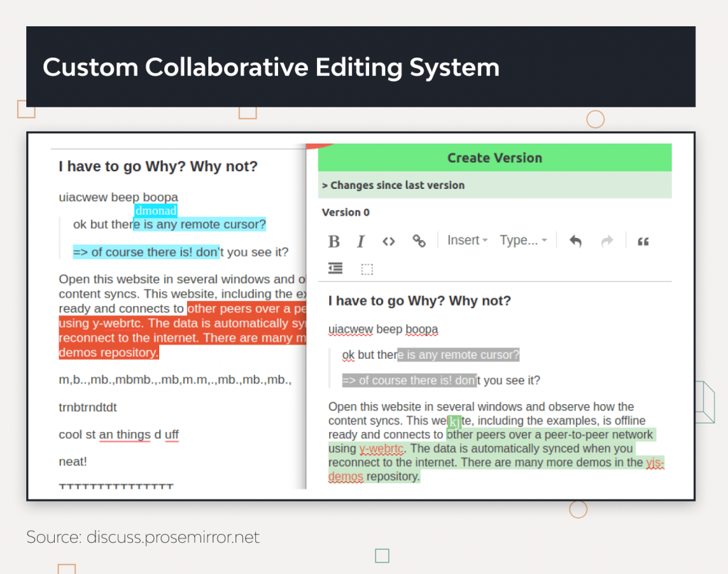Open the Type... dropdown
The image size is (728, 574).
coord(523,240)
